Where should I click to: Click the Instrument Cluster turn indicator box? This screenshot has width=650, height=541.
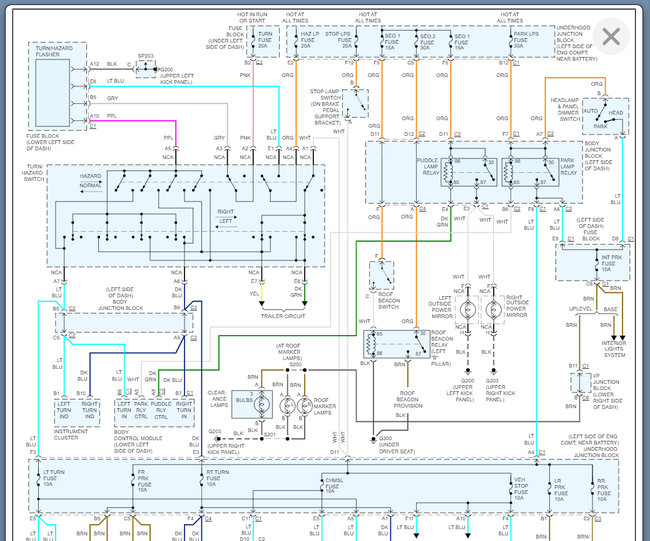pos(75,410)
